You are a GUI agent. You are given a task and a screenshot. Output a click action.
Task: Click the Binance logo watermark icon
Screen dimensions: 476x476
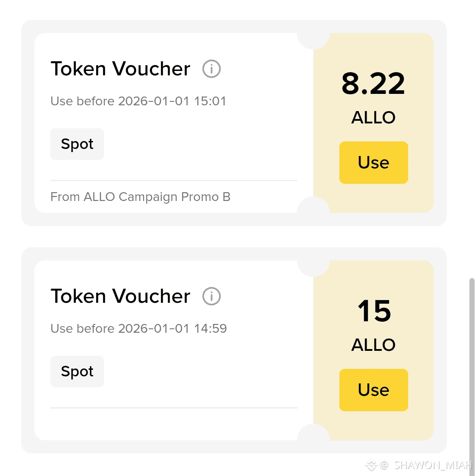[371, 465]
